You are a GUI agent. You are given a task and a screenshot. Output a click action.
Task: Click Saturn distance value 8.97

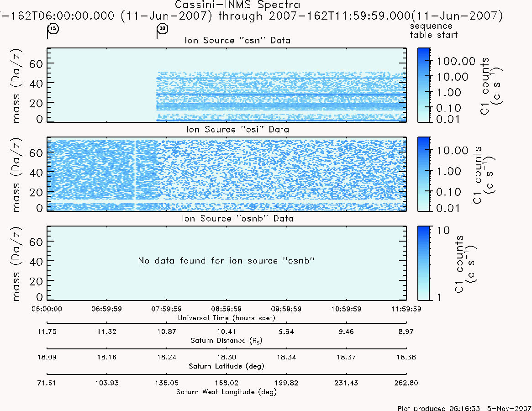point(406,332)
